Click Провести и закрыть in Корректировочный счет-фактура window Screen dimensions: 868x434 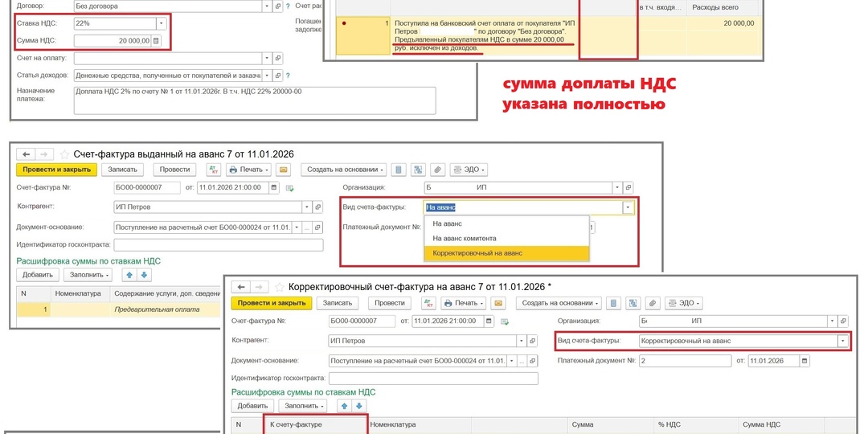click(272, 303)
